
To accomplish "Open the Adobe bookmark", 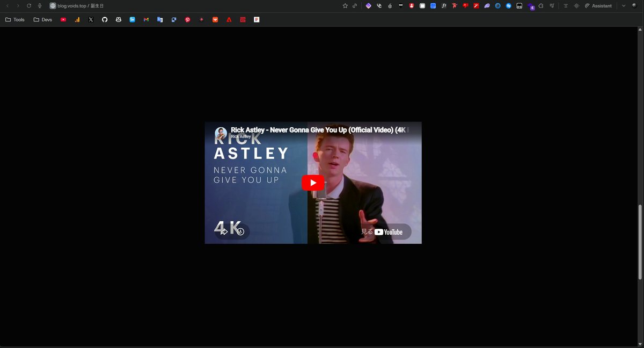I will (x=229, y=19).
